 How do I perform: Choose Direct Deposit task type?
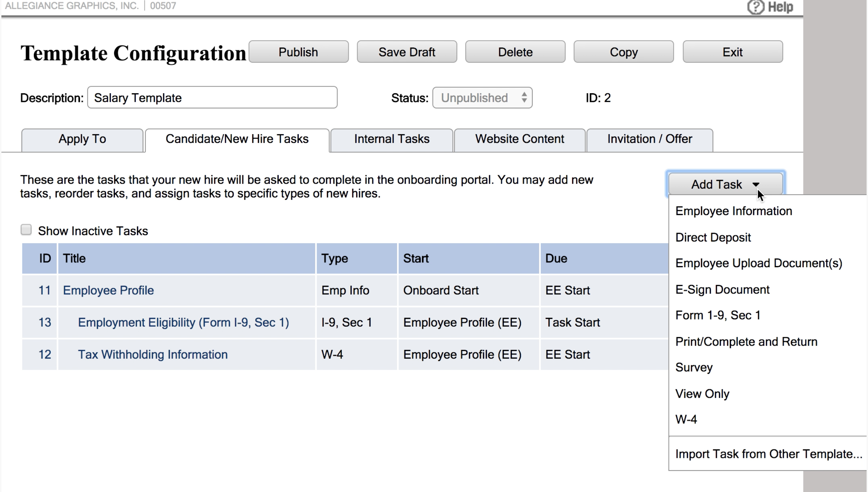[713, 237]
